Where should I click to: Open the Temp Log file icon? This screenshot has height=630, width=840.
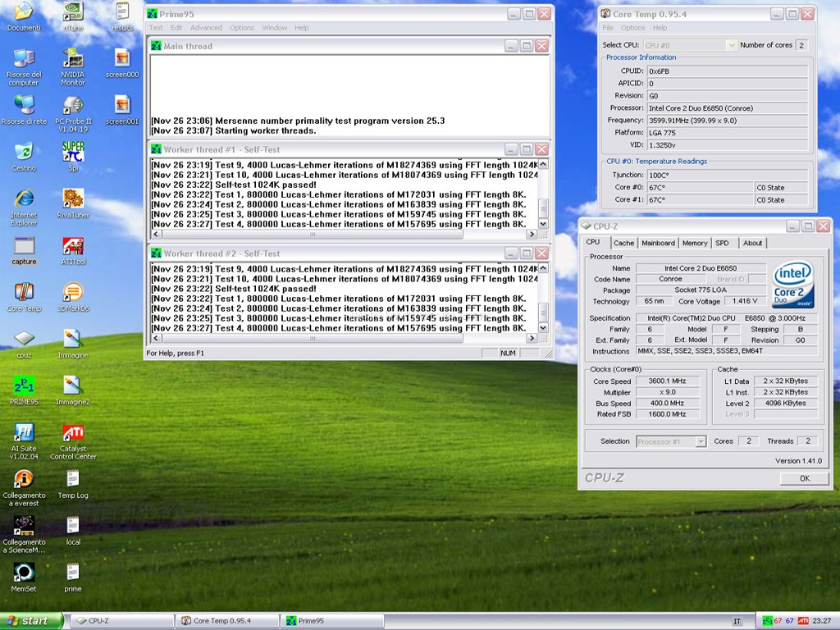coord(73,484)
